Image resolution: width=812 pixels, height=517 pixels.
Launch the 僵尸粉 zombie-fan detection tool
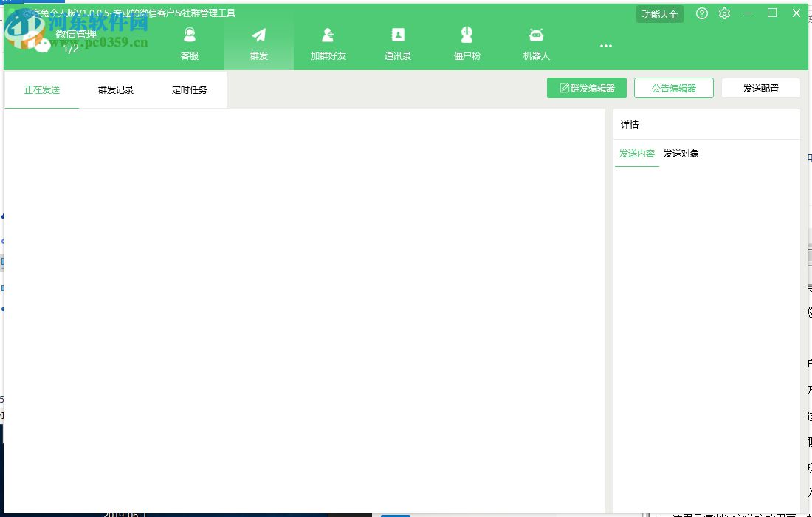click(467, 35)
